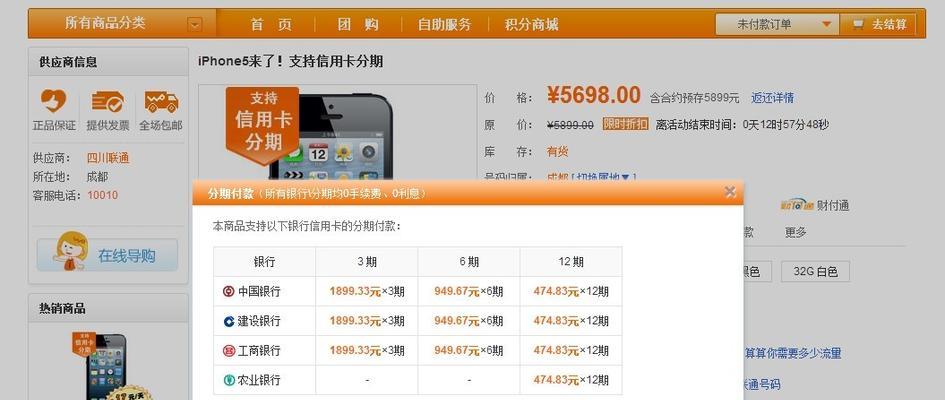Image resolution: width=945 pixels, height=400 pixels.
Task: Click the struck-through ¥5899.00 original price
Action: tap(570, 125)
